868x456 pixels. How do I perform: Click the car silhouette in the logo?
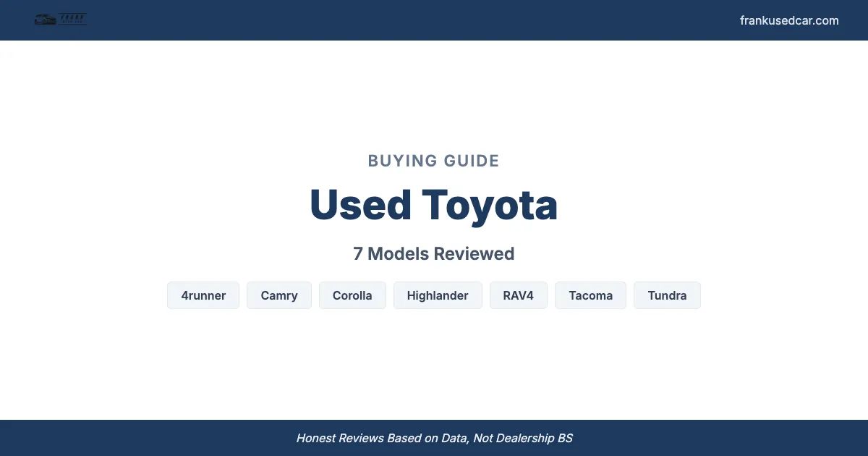45,19
